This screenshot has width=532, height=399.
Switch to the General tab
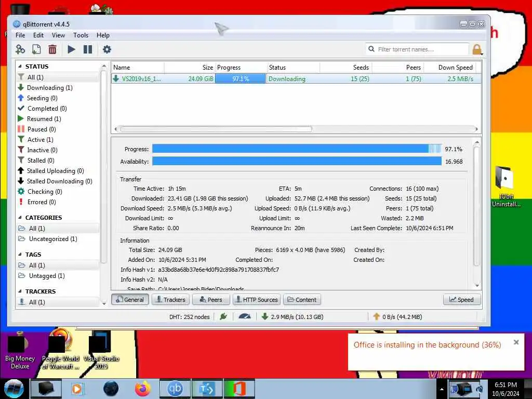point(130,300)
